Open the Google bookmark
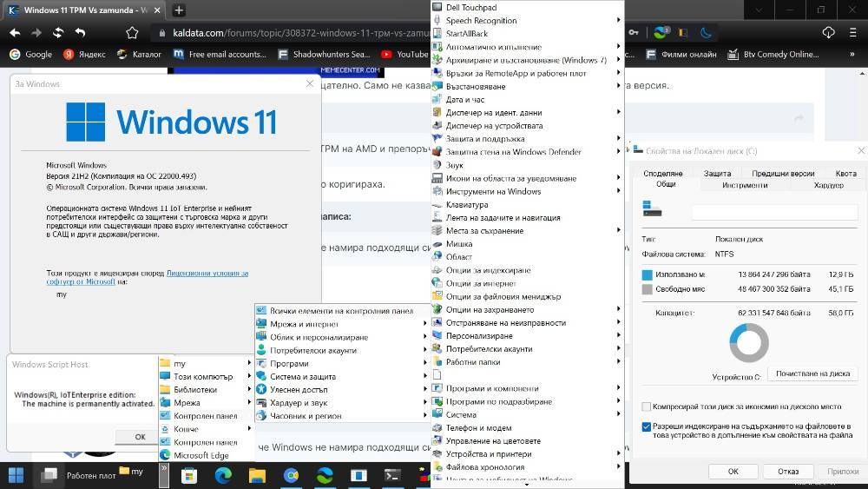 coord(31,54)
